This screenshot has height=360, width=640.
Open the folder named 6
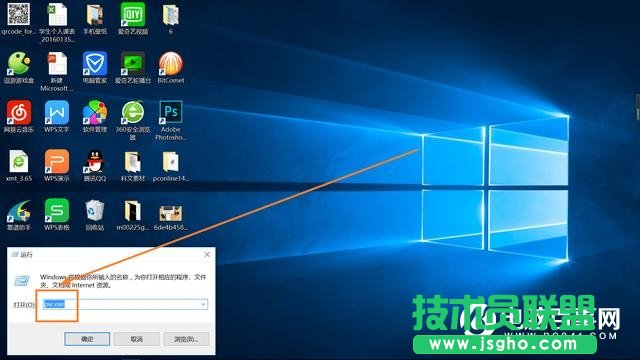pyautogui.click(x=171, y=15)
